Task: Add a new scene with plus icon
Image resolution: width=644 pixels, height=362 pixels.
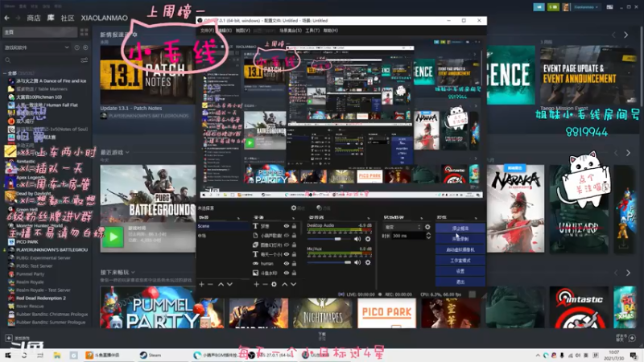Action: [x=202, y=284]
